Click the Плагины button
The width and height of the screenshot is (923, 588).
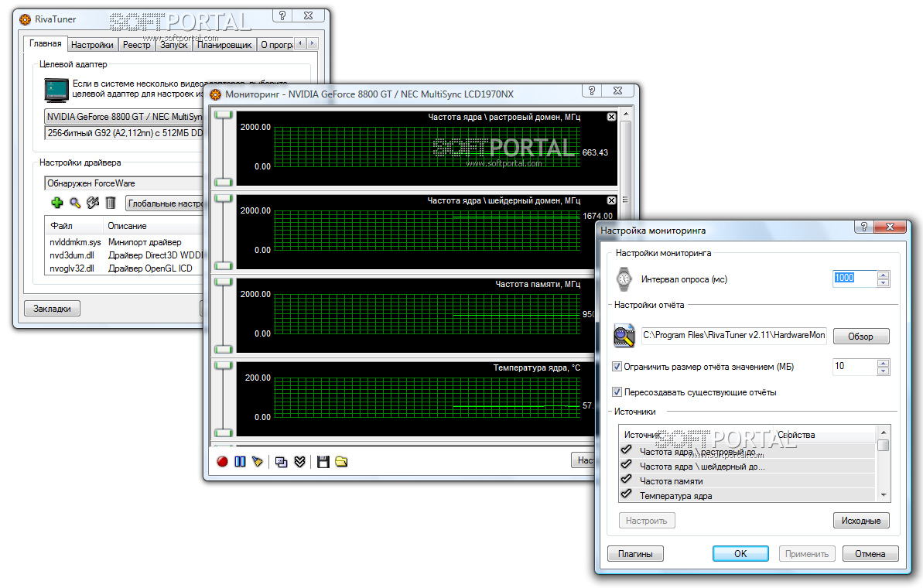(635, 554)
